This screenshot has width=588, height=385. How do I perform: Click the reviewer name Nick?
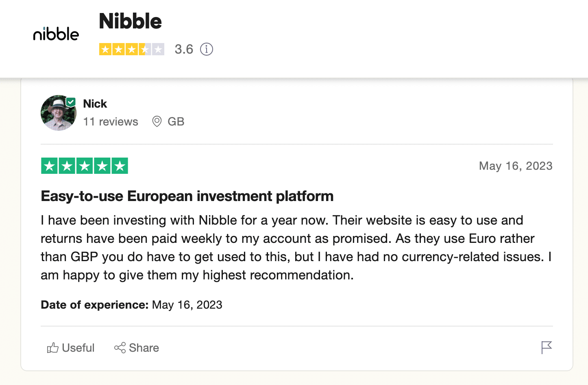coord(95,104)
